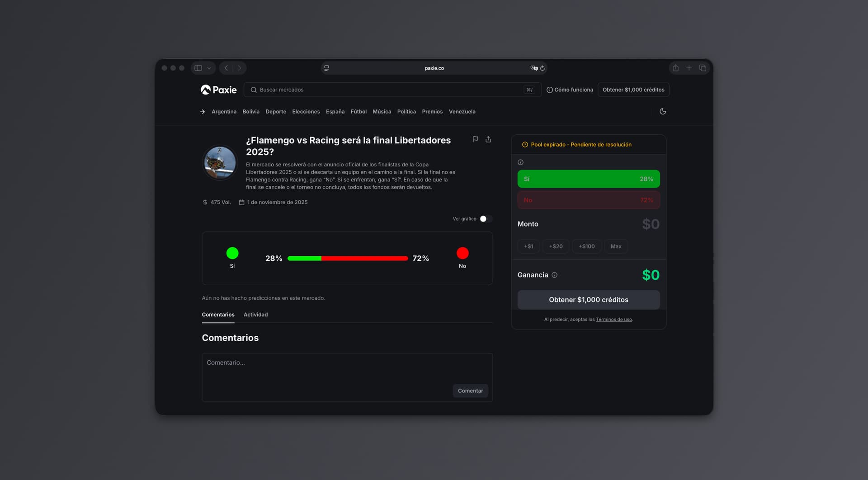Enable the Ver gráfico switch
Screen dimensions: 868x480
(x=486, y=219)
